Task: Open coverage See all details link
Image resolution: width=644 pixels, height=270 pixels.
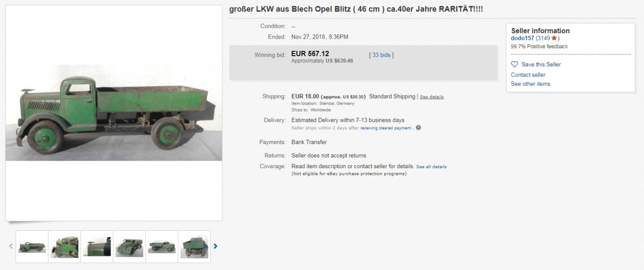Action: [431, 167]
